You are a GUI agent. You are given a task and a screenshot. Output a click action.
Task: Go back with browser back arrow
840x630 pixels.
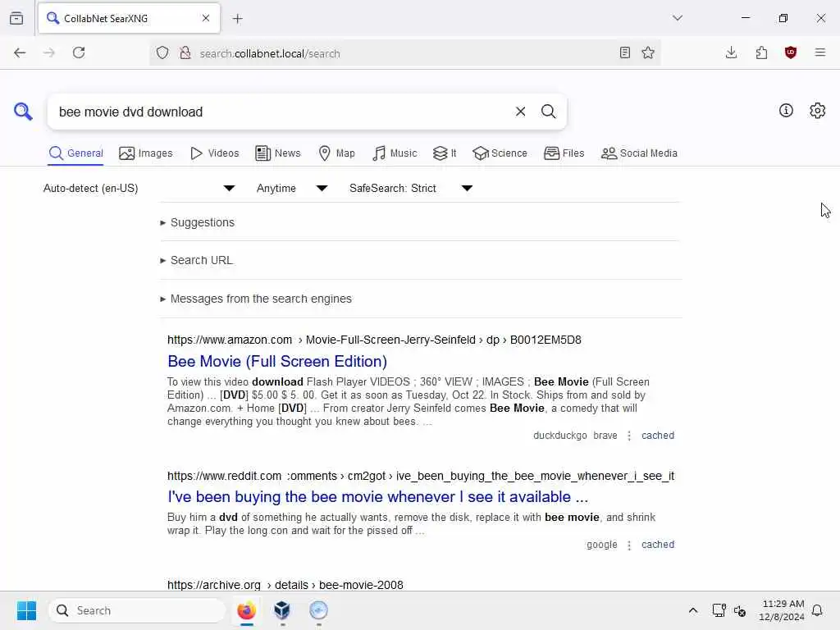(x=20, y=52)
